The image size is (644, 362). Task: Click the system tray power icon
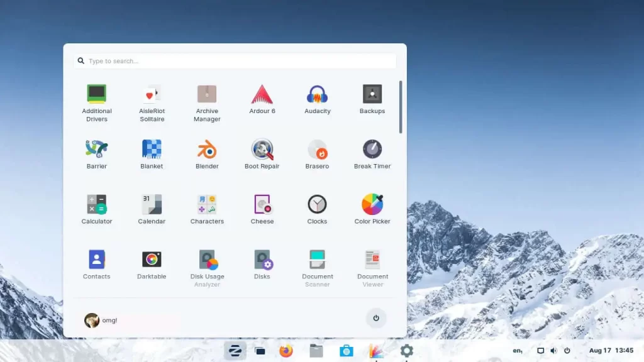point(567,351)
